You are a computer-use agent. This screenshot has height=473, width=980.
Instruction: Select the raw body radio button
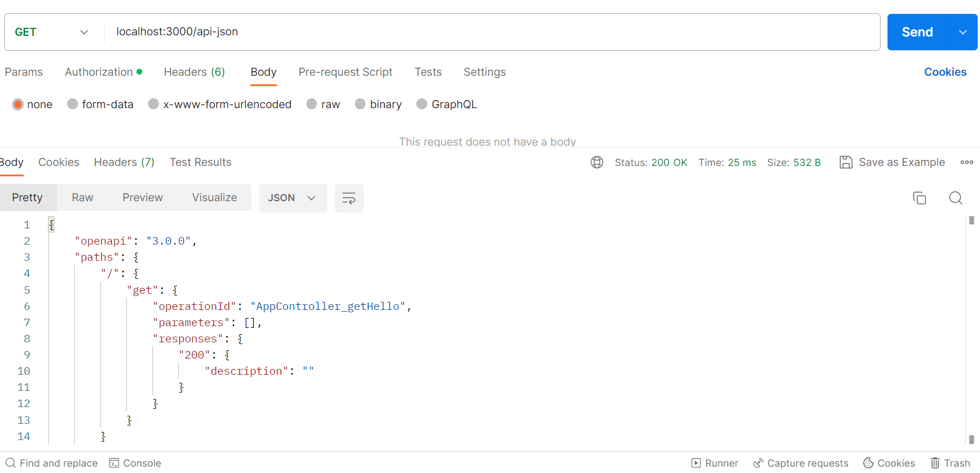[x=312, y=104]
